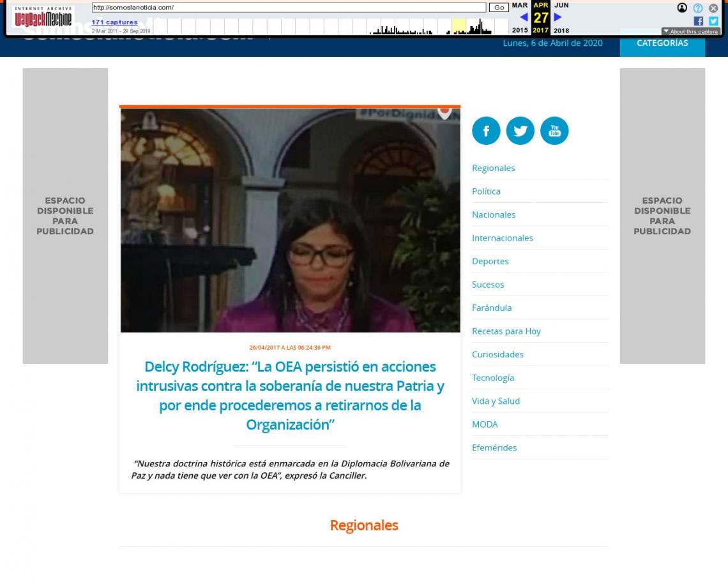Share capture on Twitter in Wayback bar
728x582 pixels.
tap(713, 21)
